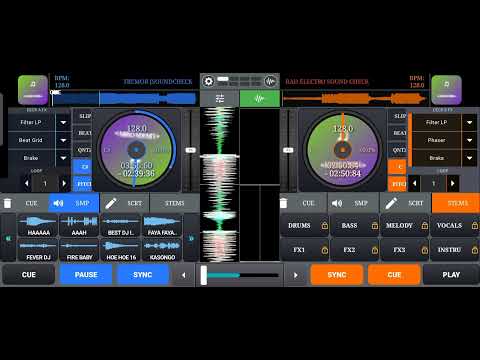The width and height of the screenshot is (480, 360).
Task: Click the right deck pitch fader handle
Action: 288,150
